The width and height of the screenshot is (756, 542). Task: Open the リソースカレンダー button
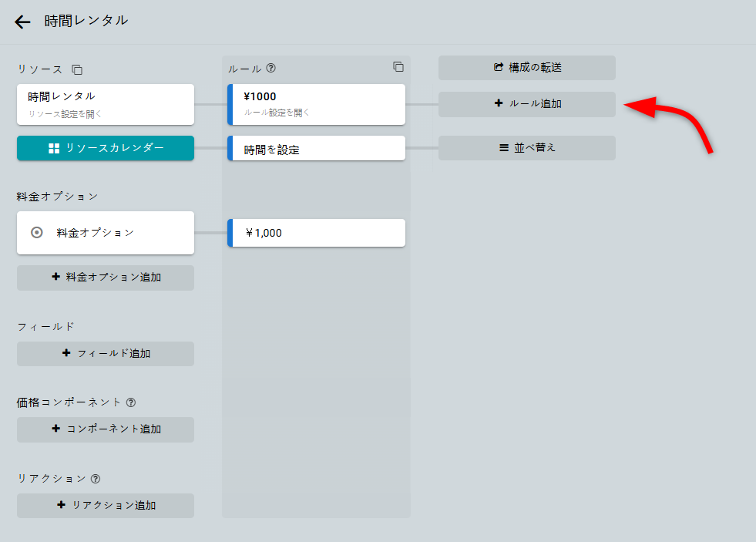[106, 148]
